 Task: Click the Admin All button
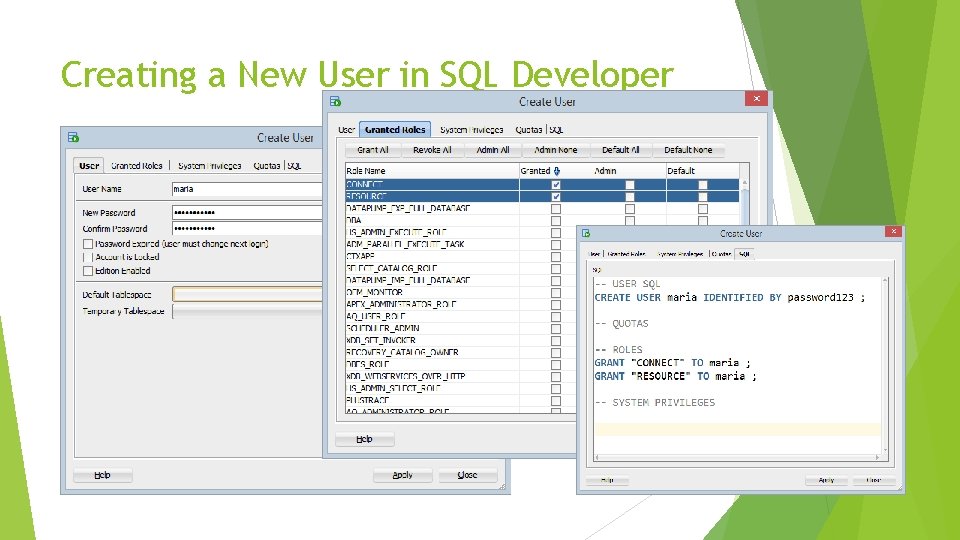(x=492, y=149)
